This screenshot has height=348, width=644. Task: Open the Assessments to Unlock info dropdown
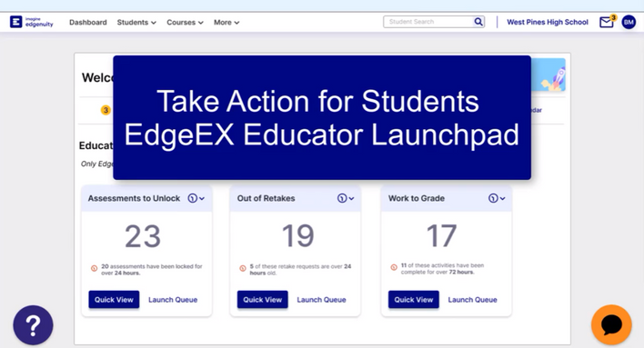[x=196, y=198]
